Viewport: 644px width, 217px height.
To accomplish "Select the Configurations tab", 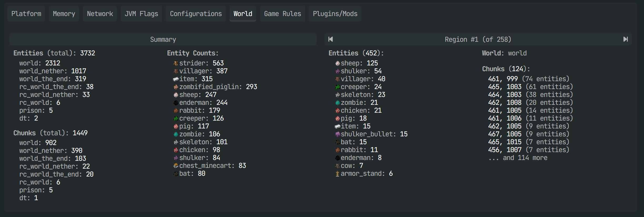I will click(196, 14).
